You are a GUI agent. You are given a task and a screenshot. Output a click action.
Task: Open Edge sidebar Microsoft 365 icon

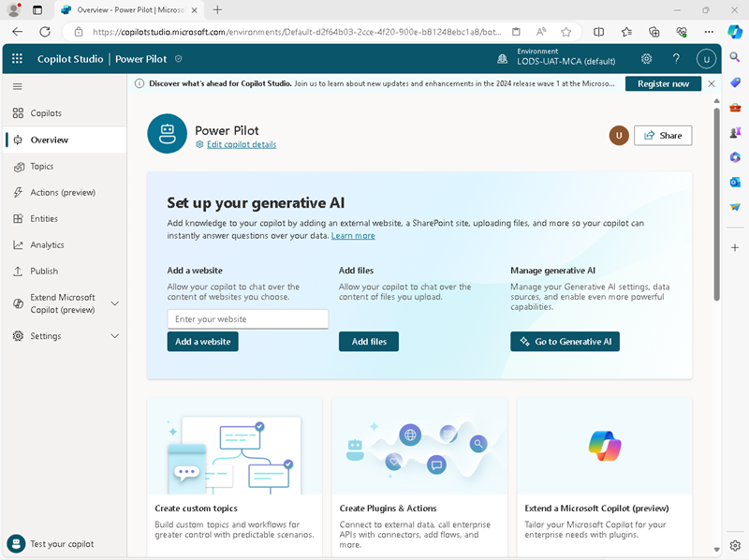[735, 157]
